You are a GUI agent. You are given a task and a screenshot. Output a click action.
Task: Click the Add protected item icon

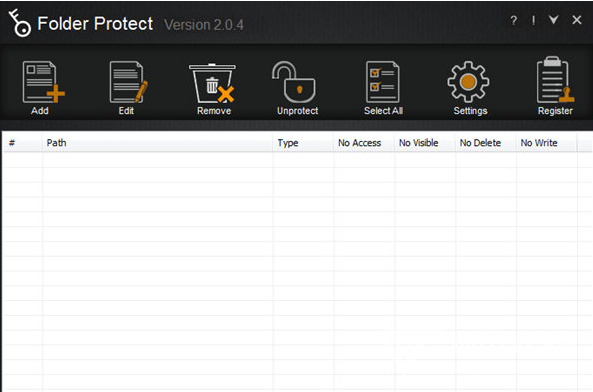43,82
